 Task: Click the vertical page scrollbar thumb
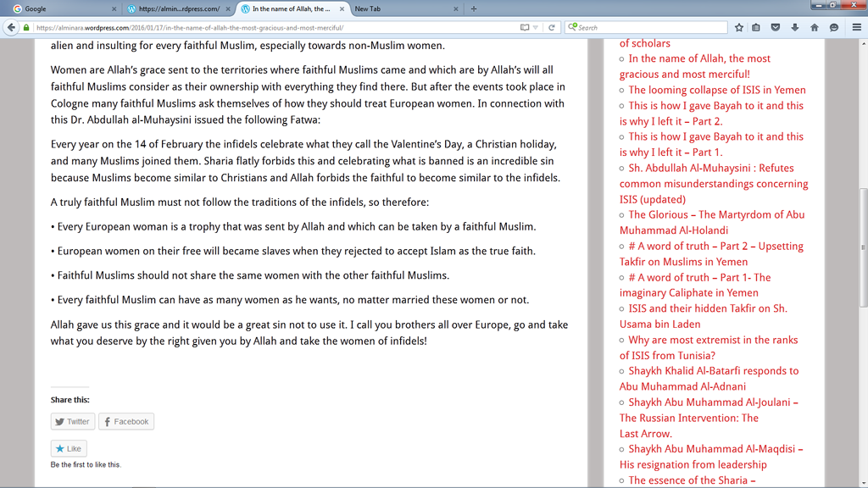coord(863,247)
